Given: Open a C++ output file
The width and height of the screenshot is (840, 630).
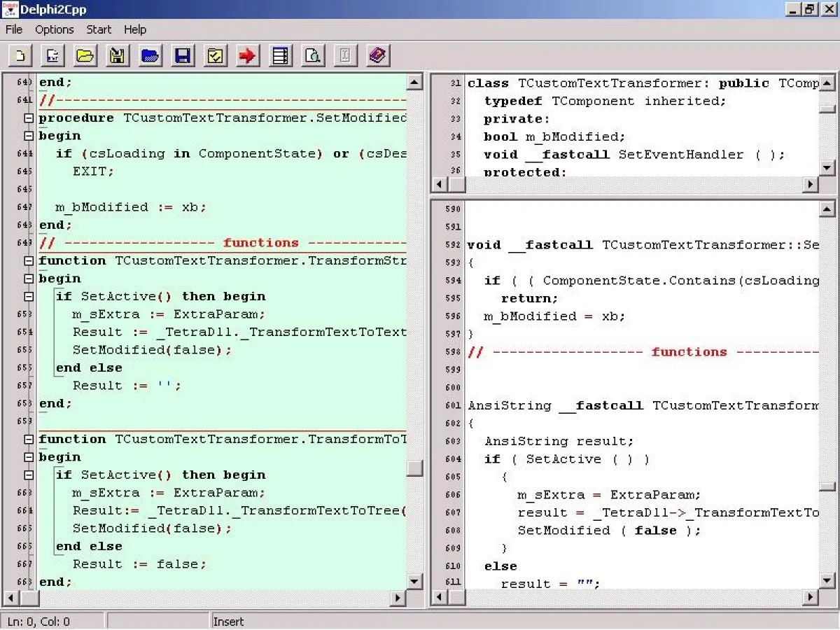Looking at the screenshot, I should tap(149, 55).
